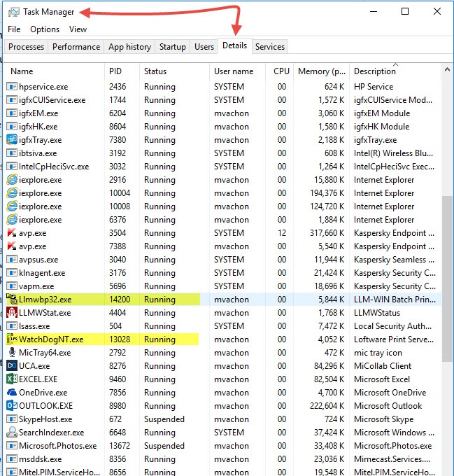Click the OUTLOOK.EXE icon

point(12,406)
